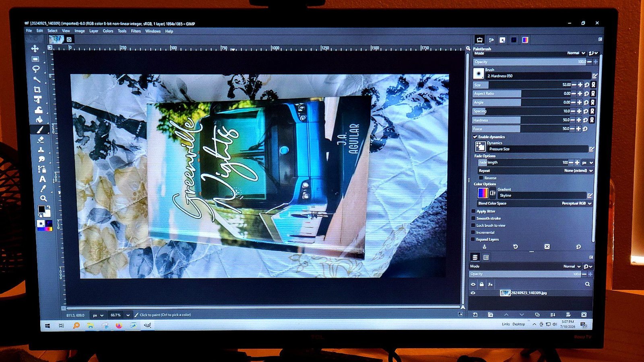Select the Text tool
Image resolution: width=644 pixels, height=362 pixels.
tap(42, 179)
